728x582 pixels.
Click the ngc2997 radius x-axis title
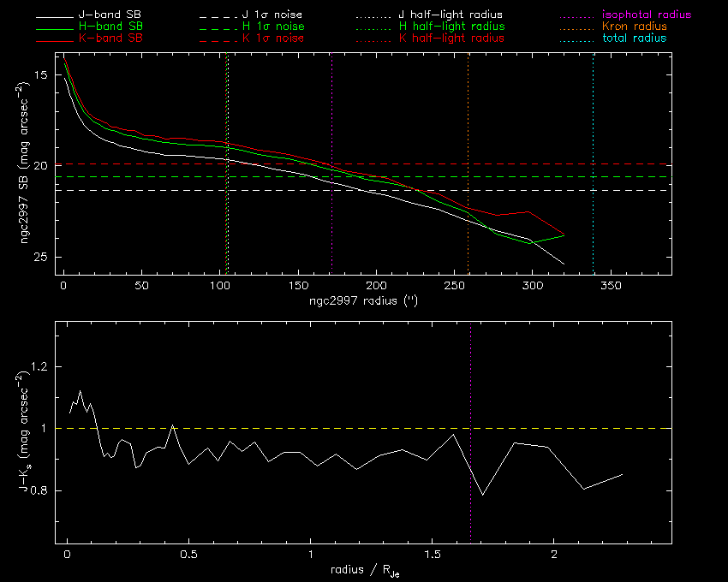coord(364,300)
